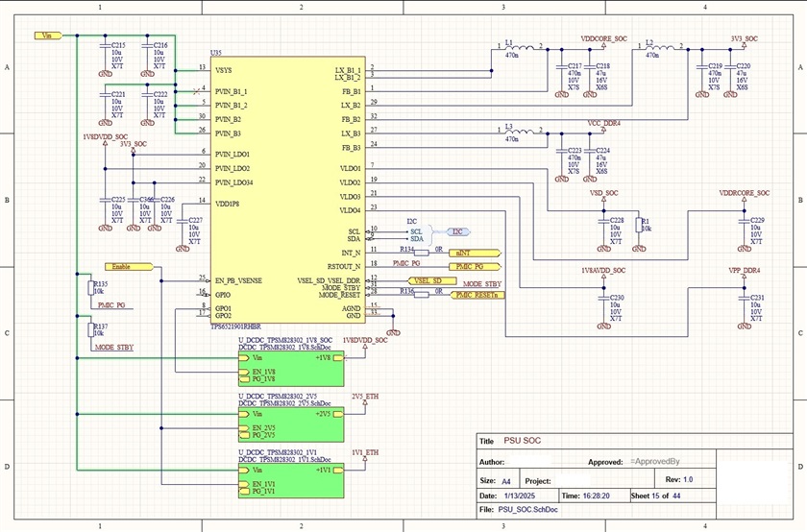Click the Enable port symbol
The image size is (807, 532).
tap(129, 267)
